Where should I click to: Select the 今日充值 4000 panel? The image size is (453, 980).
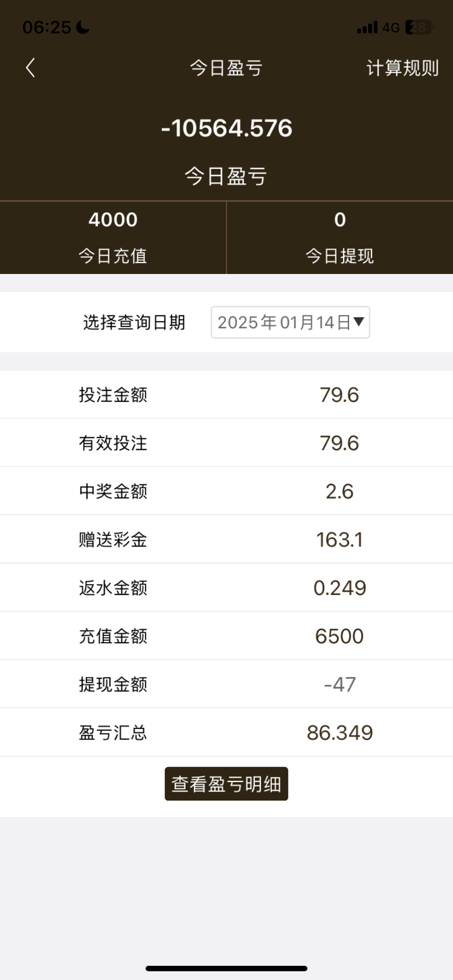113,237
